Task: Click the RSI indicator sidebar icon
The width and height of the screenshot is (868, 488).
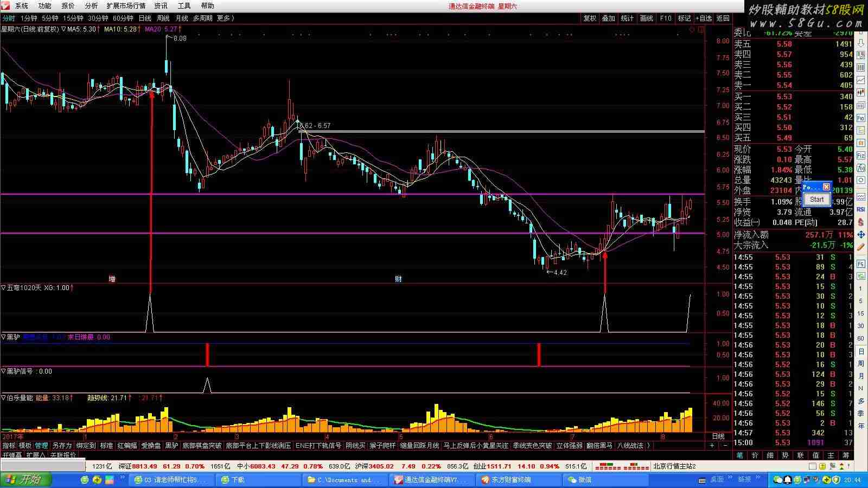Action: [861, 209]
